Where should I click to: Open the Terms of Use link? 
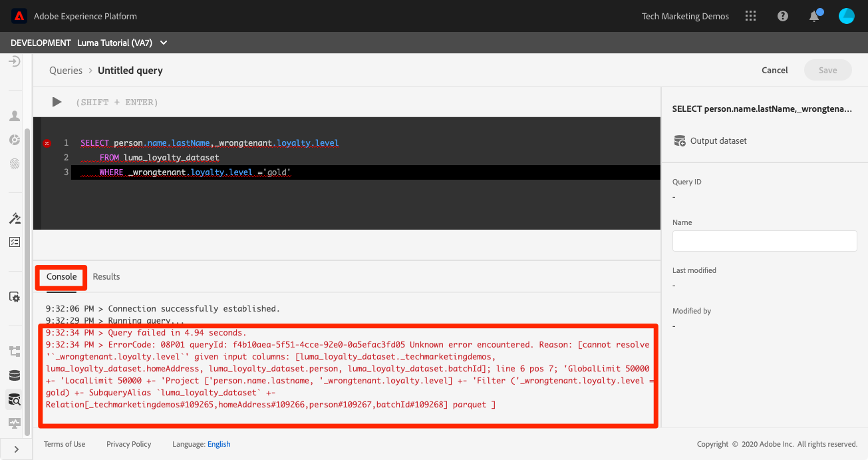tap(65, 444)
